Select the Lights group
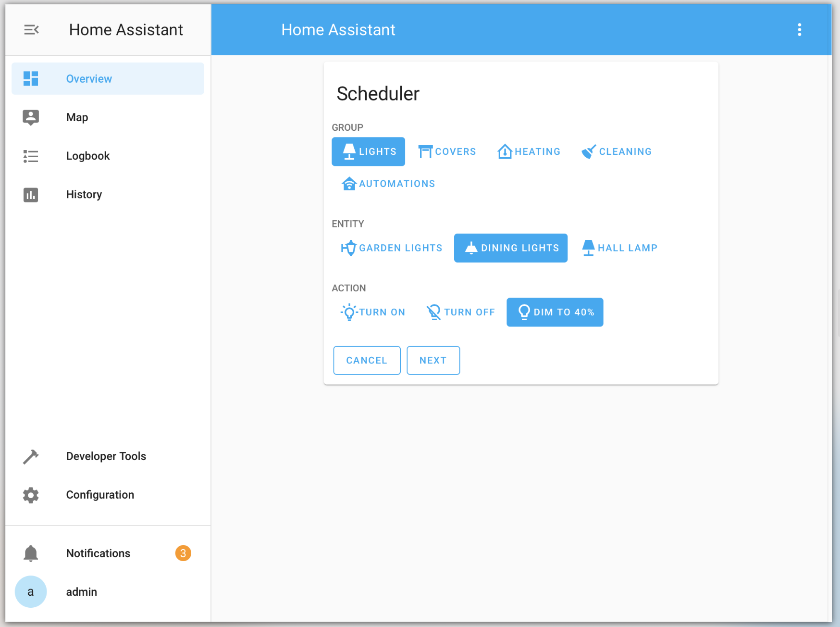The height and width of the screenshot is (627, 840). click(369, 151)
